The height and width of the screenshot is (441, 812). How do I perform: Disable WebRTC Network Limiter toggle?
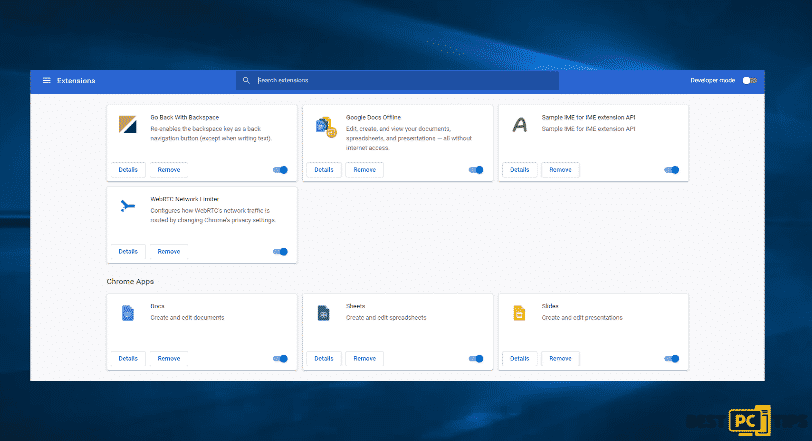(x=280, y=252)
